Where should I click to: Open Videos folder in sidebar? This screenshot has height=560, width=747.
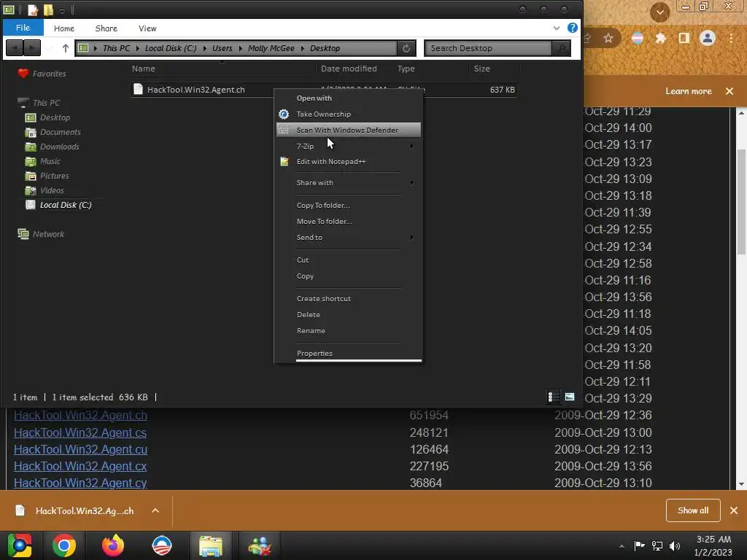tap(52, 190)
